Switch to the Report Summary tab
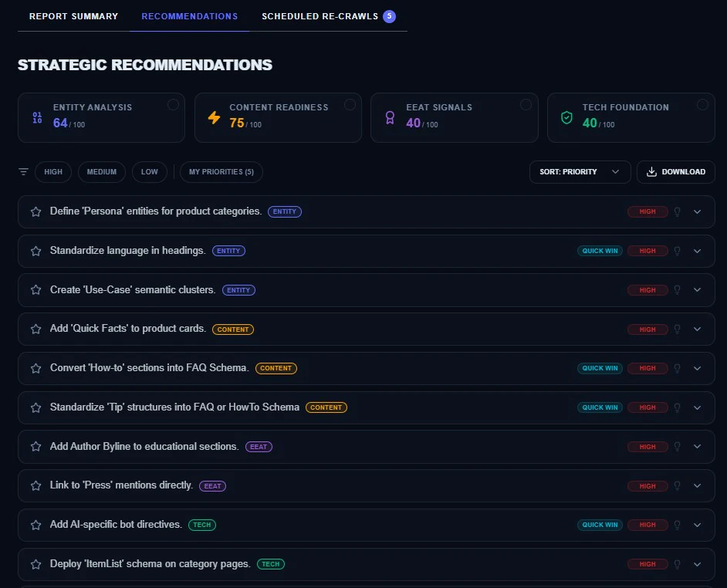Viewport: 727px width, 588px height. (x=74, y=16)
